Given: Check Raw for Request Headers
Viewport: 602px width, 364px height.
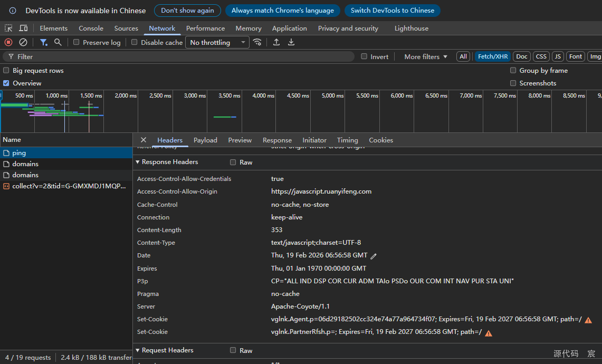Looking at the screenshot, I should (233, 350).
